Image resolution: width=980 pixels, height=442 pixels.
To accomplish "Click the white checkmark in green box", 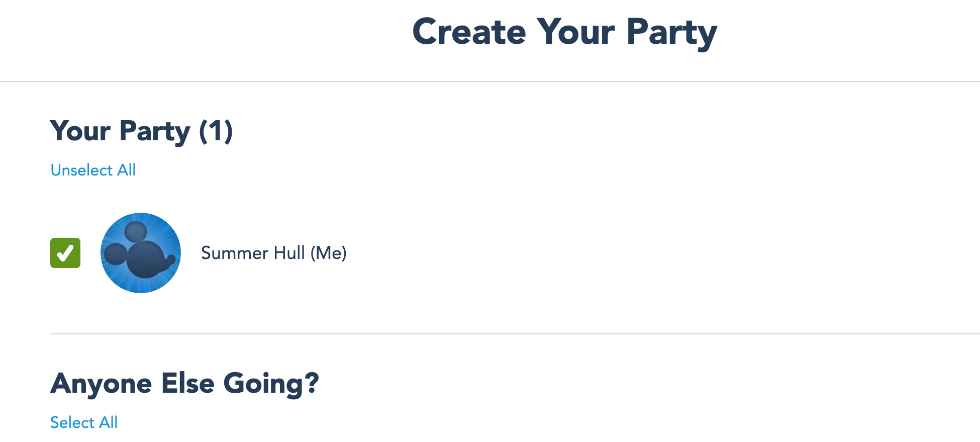I will [65, 253].
